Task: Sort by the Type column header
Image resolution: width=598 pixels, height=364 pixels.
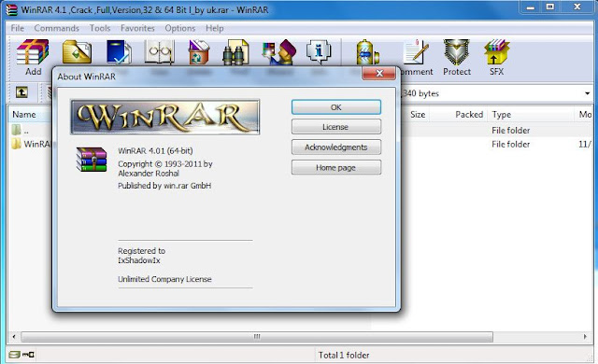Action: coord(531,114)
